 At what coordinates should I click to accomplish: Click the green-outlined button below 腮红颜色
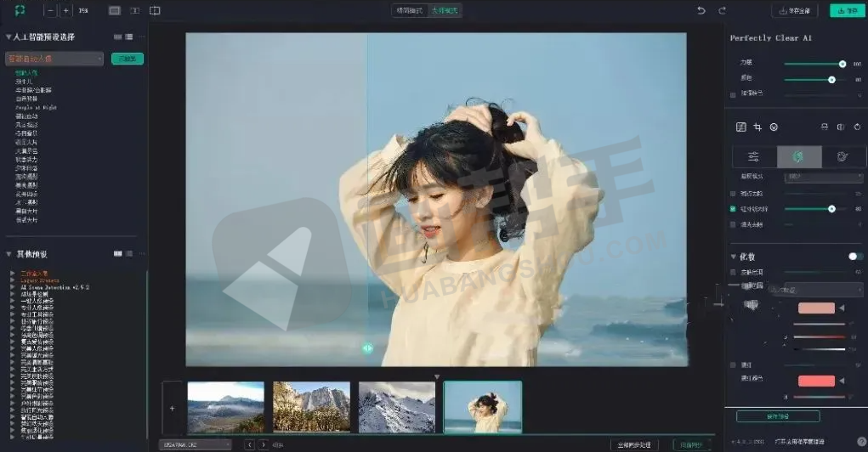click(778, 416)
